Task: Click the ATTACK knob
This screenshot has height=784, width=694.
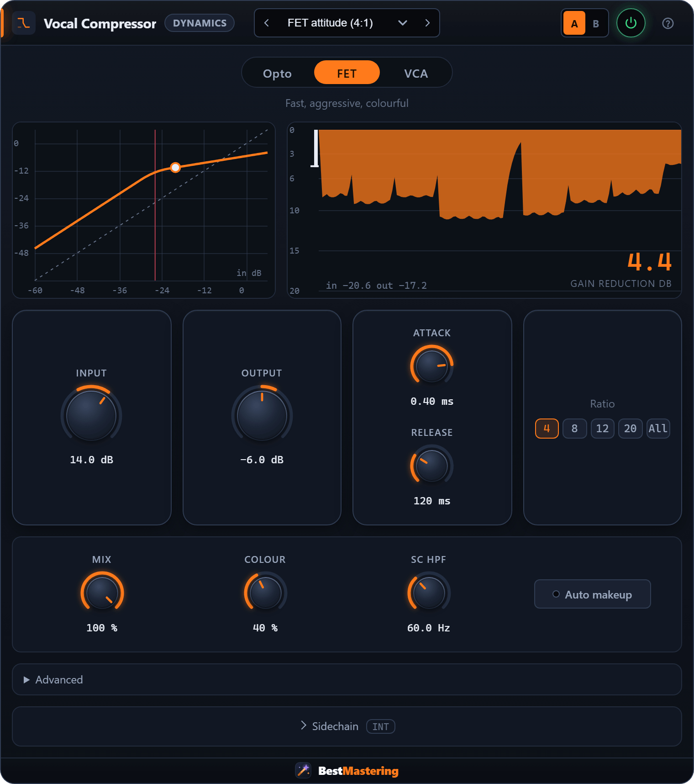Action: (x=432, y=366)
